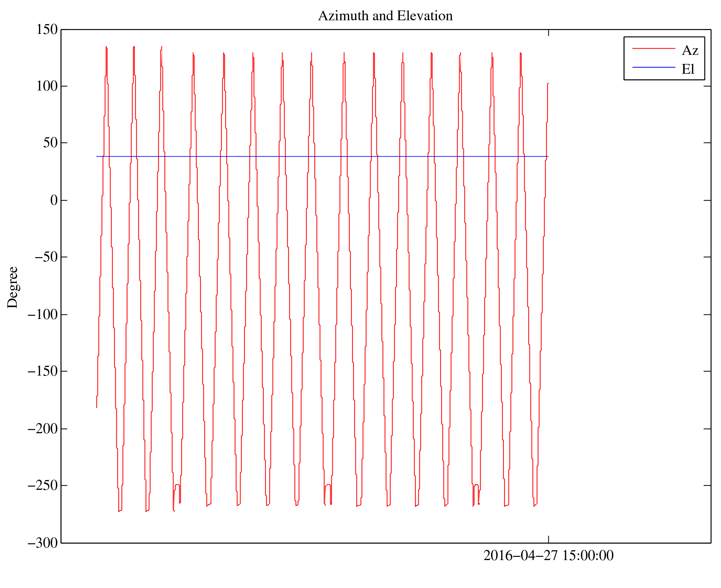Click the 2016-04-27 15:00:00 x-axis tick label
The image size is (721, 588).
(x=548, y=556)
